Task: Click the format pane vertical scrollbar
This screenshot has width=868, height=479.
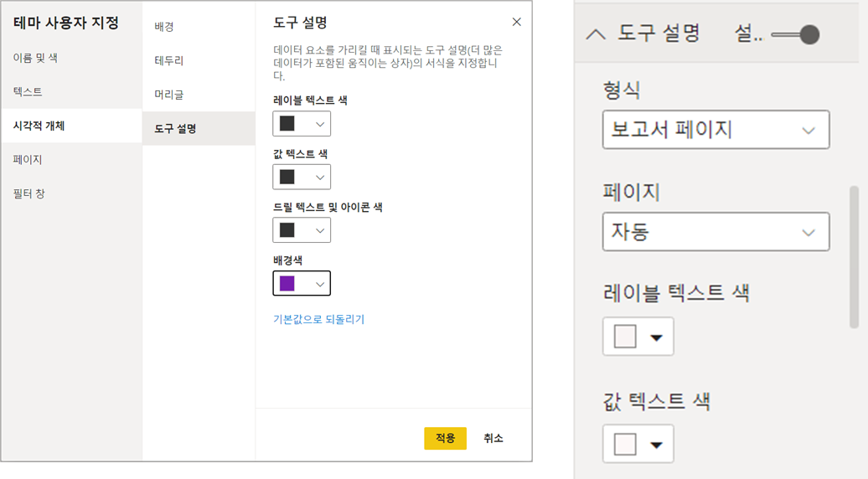Action: [x=854, y=257]
